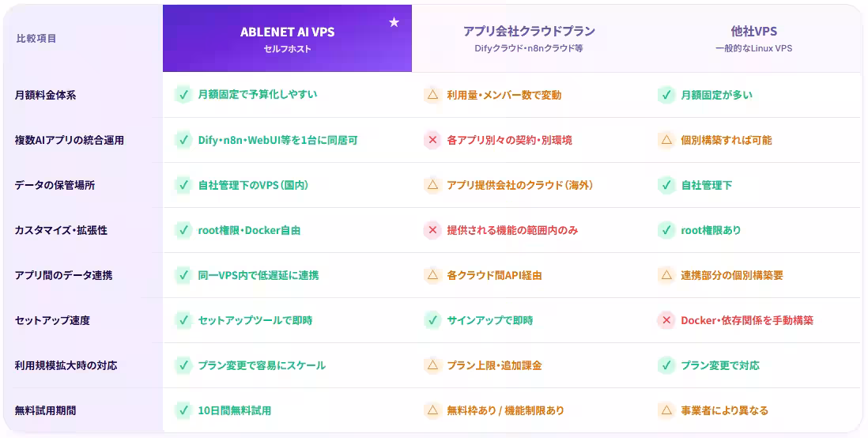The width and height of the screenshot is (868, 438).
Task: Click the 無料試用期間 row label
Action: point(45,411)
